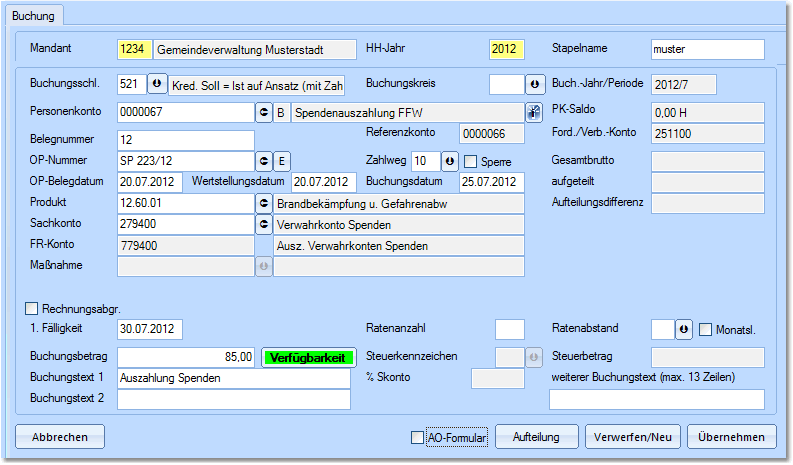Viewport: 793px width, 465px height.
Task: Expand the Buchungskreis selection list
Action: coord(534,84)
